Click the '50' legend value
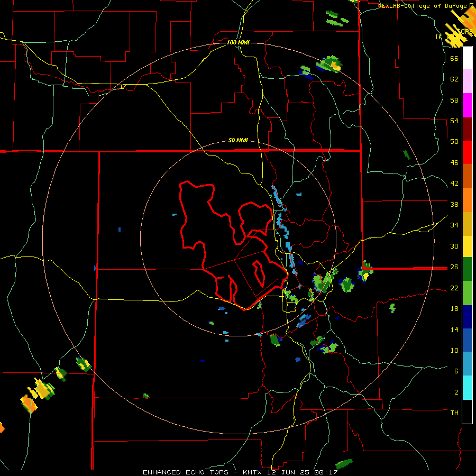The width and height of the screenshot is (476, 476). (454, 142)
